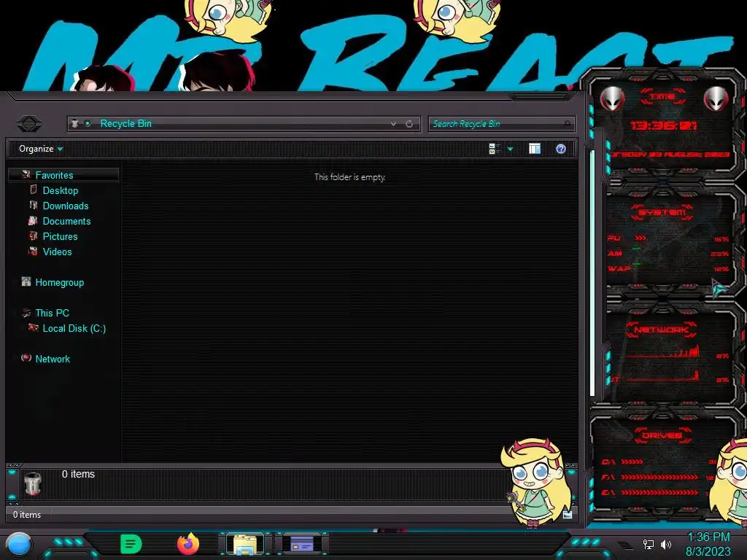Click the CPU usage row in gadget
Image resolution: width=747 pixels, height=560 pixels.
[x=668, y=238]
